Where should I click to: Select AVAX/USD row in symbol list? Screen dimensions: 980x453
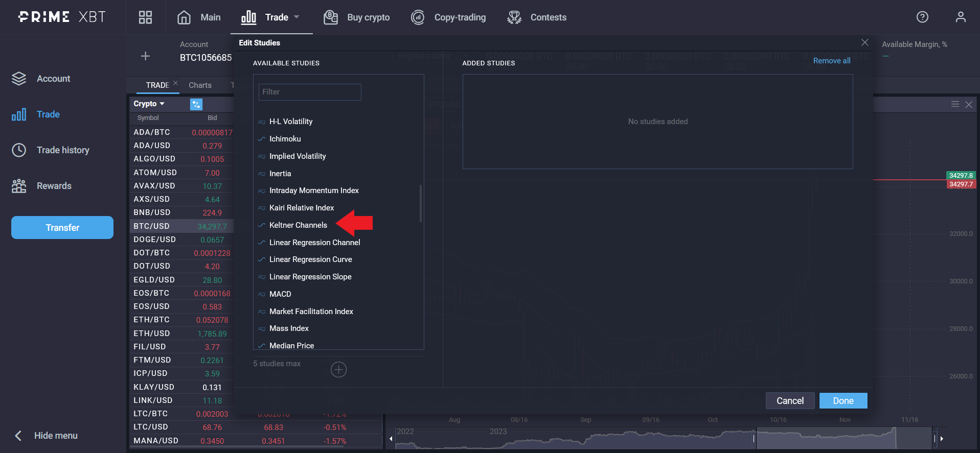pyautogui.click(x=181, y=186)
